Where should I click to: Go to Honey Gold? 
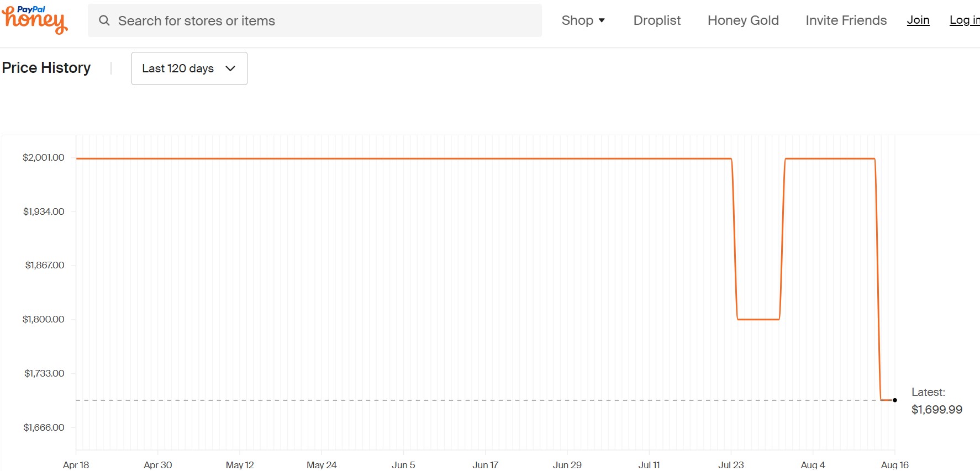(743, 20)
